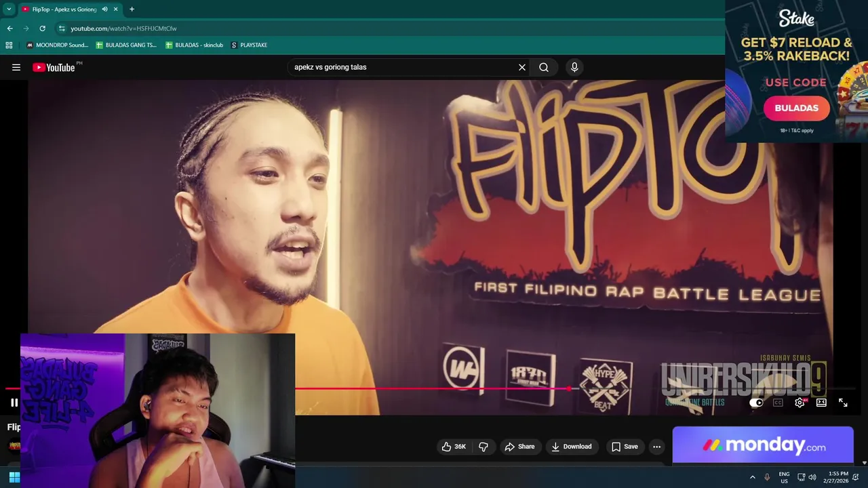Image resolution: width=868 pixels, height=488 pixels.
Task: Open network status tray icon
Action: tap(801, 477)
